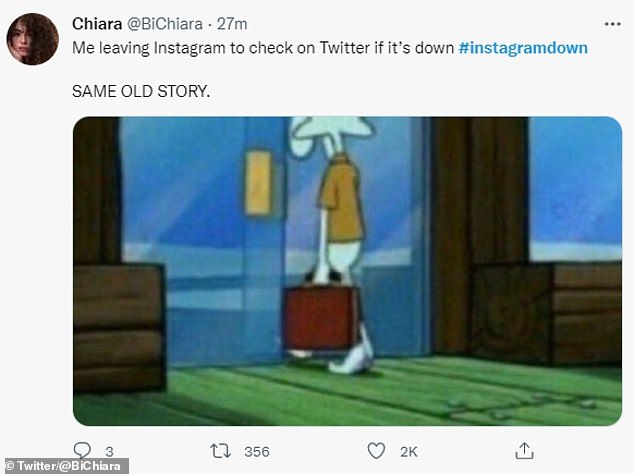Click the 356 retweet count
The height and width of the screenshot is (474, 634).
click(x=257, y=451)
